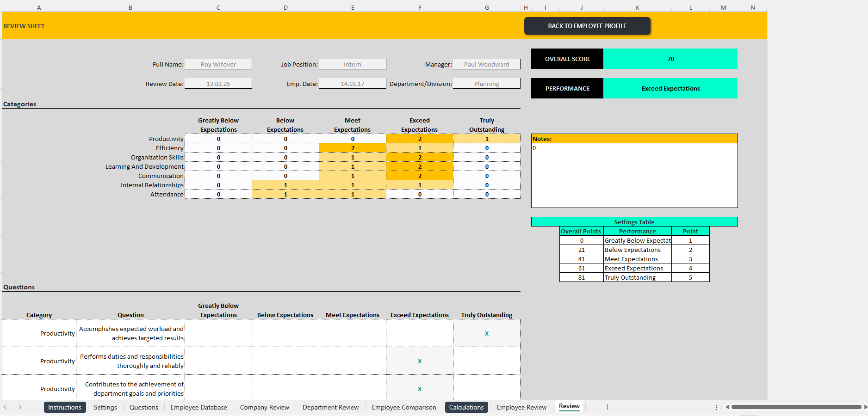Mark Truly Outstanding for the workload question
Screen dimensions: 868x416
tap(486, 333)
